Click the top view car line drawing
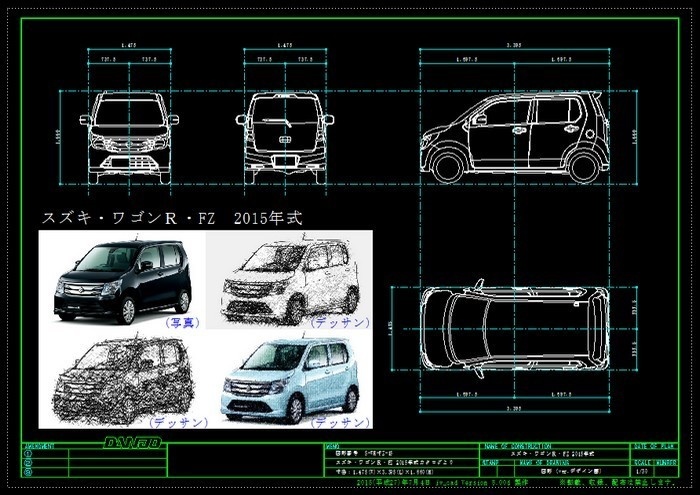This screenshot has height=495, width=700. tap(515, 329)
